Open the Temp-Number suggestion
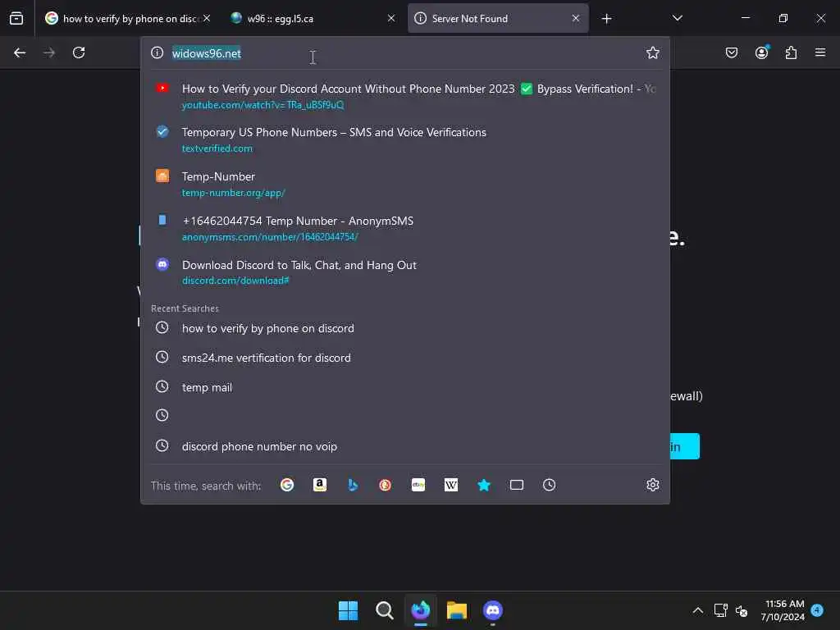The width and height of the screenshot is (840, 630). point(405,185)
